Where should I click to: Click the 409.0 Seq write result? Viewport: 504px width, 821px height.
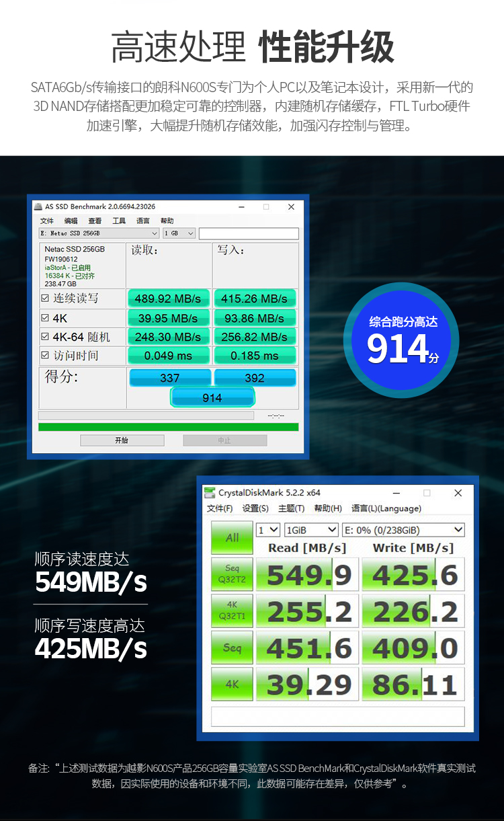click(x=413, y=648)
